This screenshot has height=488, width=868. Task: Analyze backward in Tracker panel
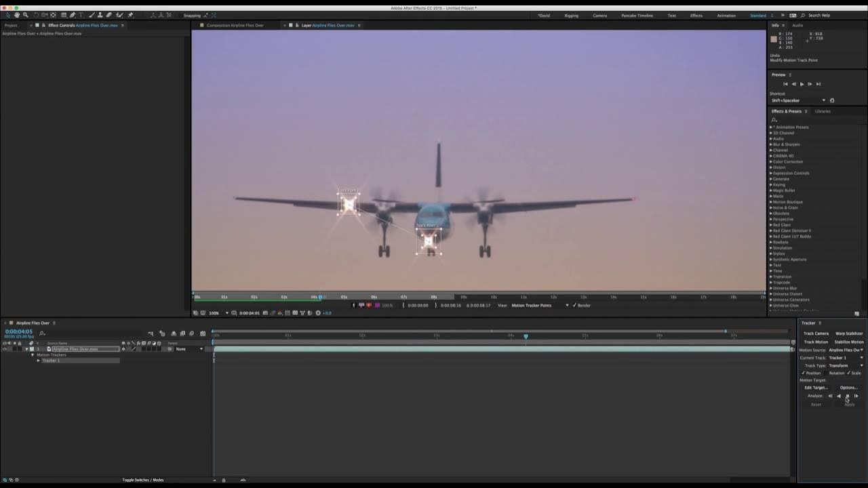coord(839,396)
